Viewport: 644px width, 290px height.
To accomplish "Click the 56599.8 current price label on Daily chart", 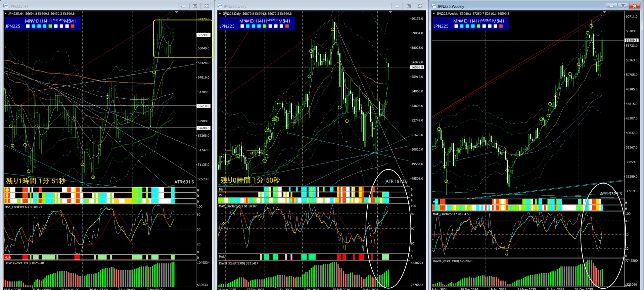I will pyautogui.click(x=417, y=67).
